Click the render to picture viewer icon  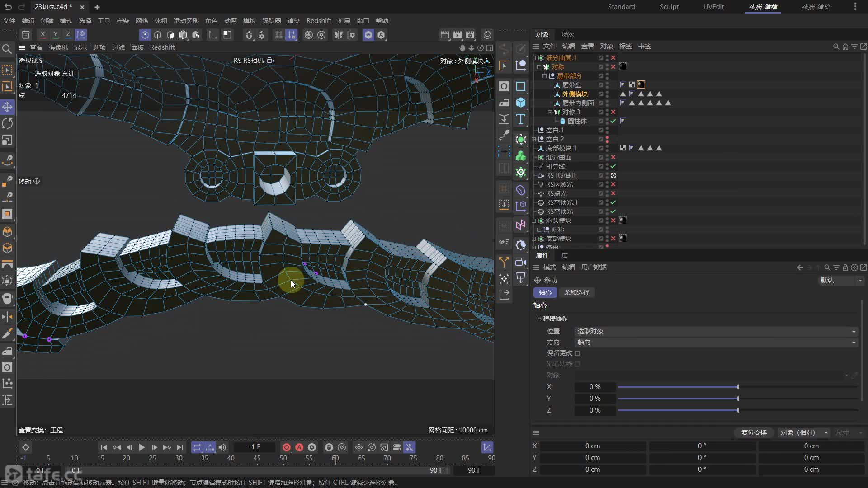(x=458, y=35)
